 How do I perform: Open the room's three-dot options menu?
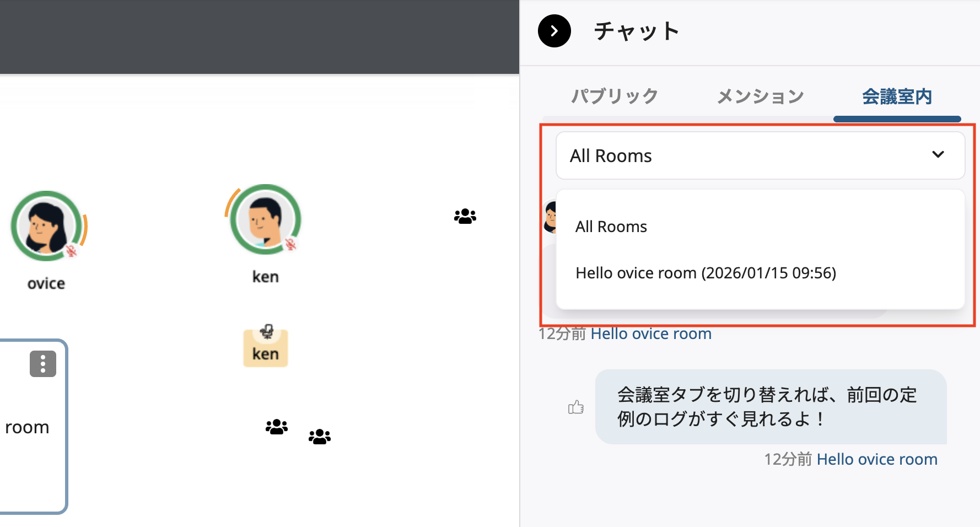coord(42,363)
